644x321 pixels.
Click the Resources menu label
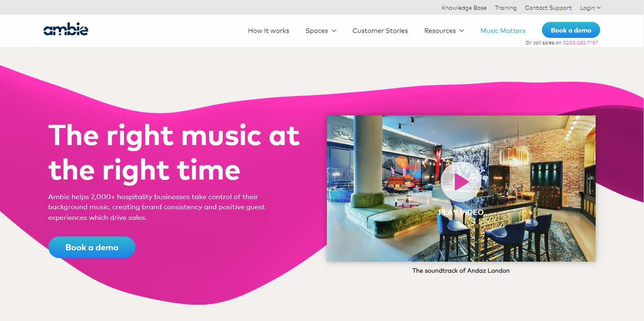(x=440, y=31)
